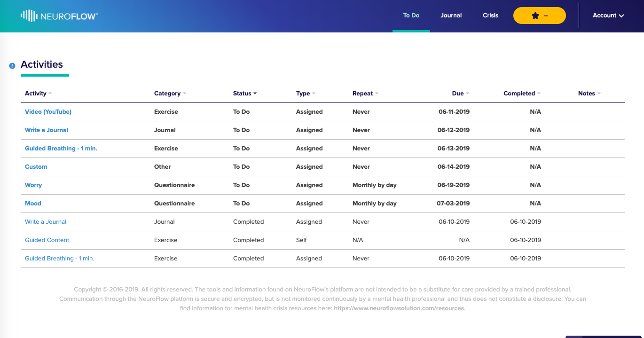
Task: Open the completed Guided Content activity
Action: (x=47, y=240)
